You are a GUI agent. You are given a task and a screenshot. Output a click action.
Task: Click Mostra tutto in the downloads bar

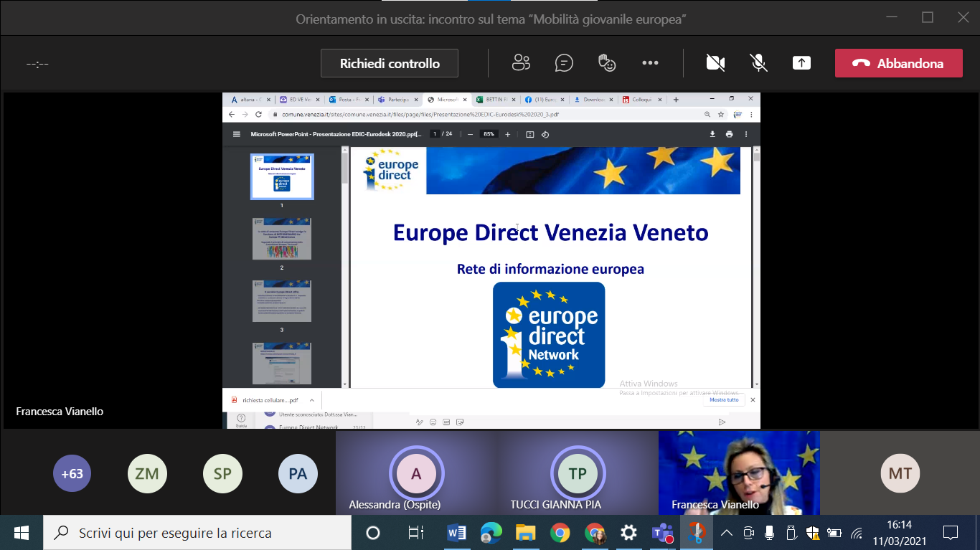click(723, 399)
